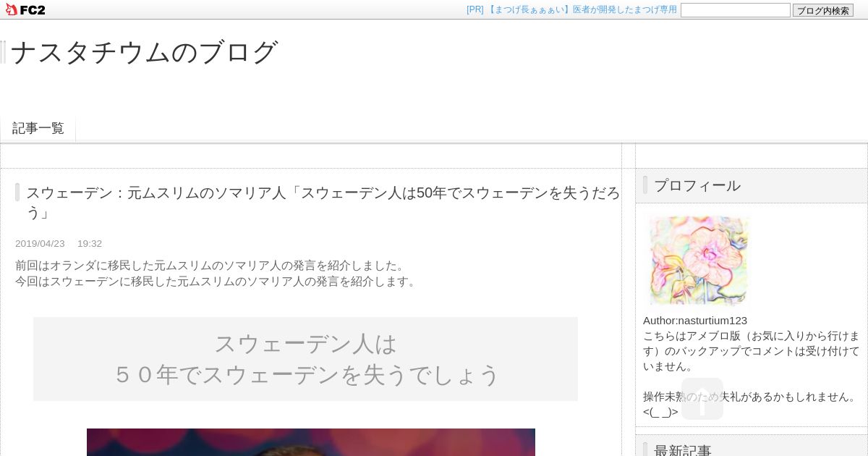Click the line 今回はスウェーデンに移民した
Image resolution: width=868 pixels, height=456 pixels.
tap(217, 282)
